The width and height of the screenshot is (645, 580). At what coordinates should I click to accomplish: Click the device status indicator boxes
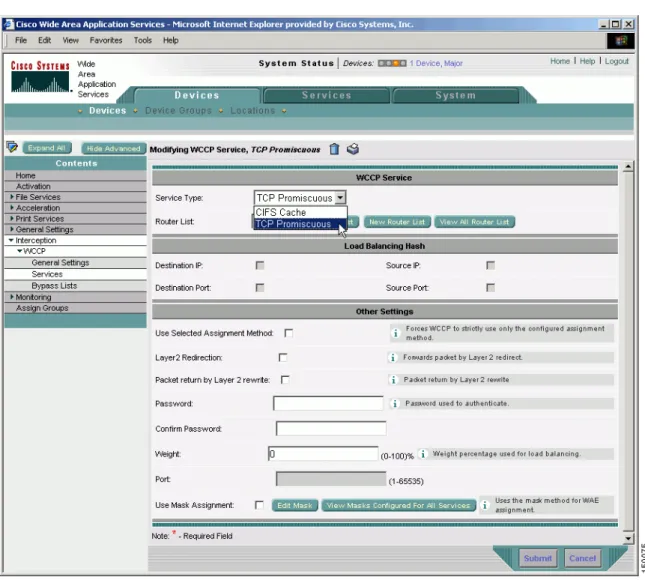point(392,63)
